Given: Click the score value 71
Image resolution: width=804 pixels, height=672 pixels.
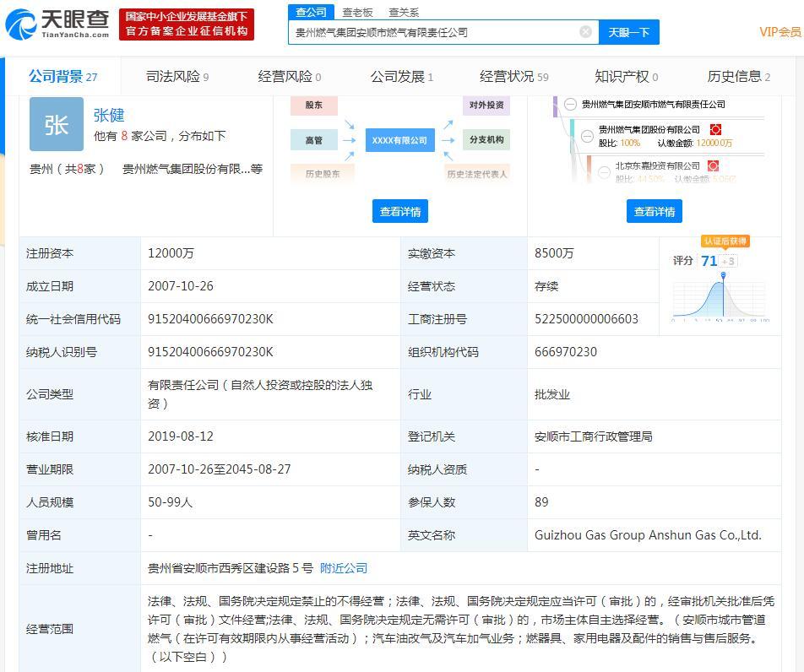Looking at the screenshot, I should click(709, 261).
